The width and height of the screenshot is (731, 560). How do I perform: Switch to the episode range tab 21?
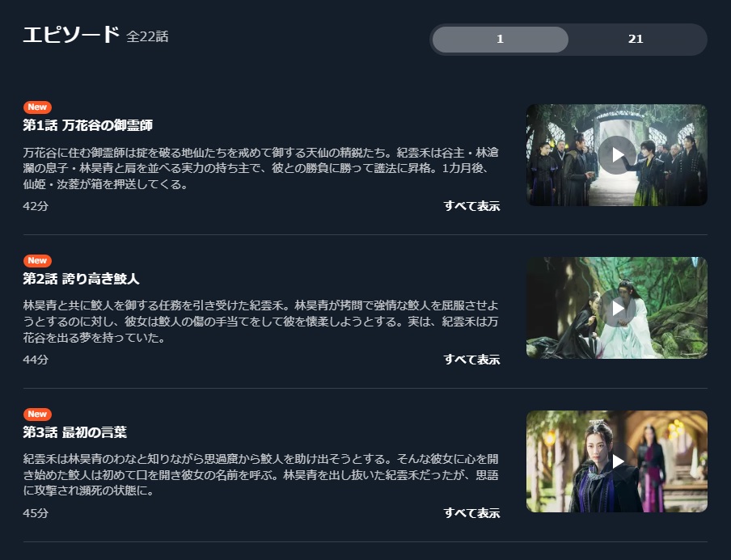pos(636,39)
